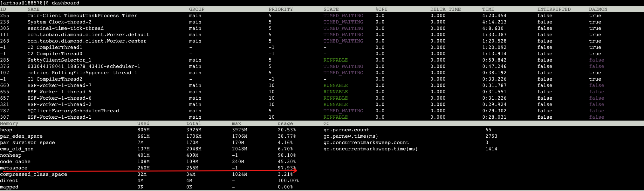Click thread ID 660
Image resolution: width=644 pixels, height=191 pixels.
tap(4, 85)
